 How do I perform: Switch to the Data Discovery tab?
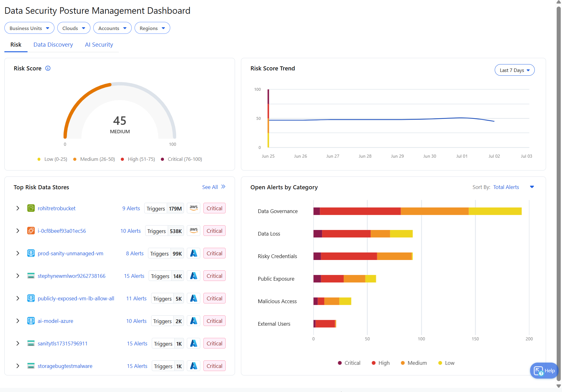point(53,45)
